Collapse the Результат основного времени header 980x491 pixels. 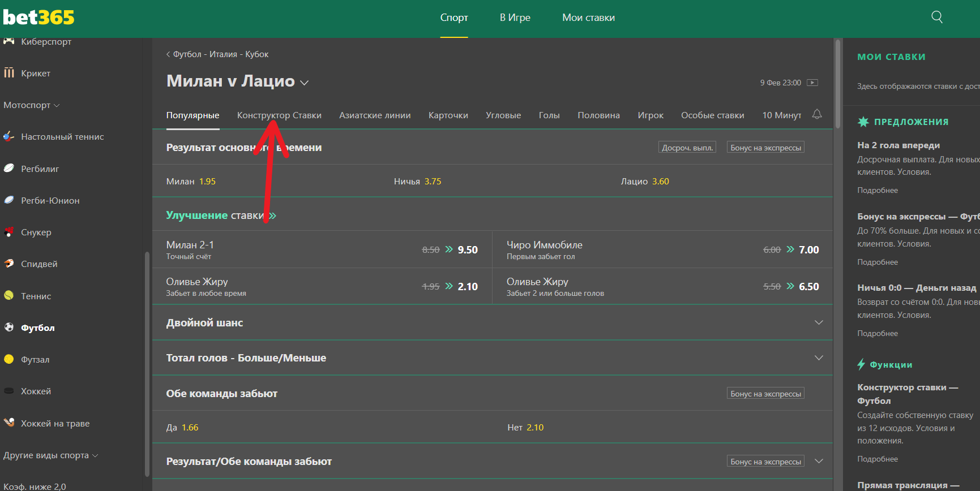(493, 147)
